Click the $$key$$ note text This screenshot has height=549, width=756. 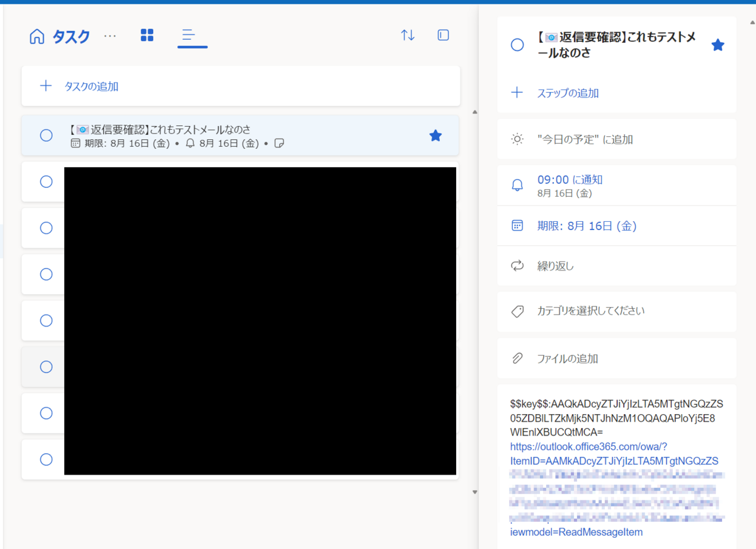click(617, 417)
